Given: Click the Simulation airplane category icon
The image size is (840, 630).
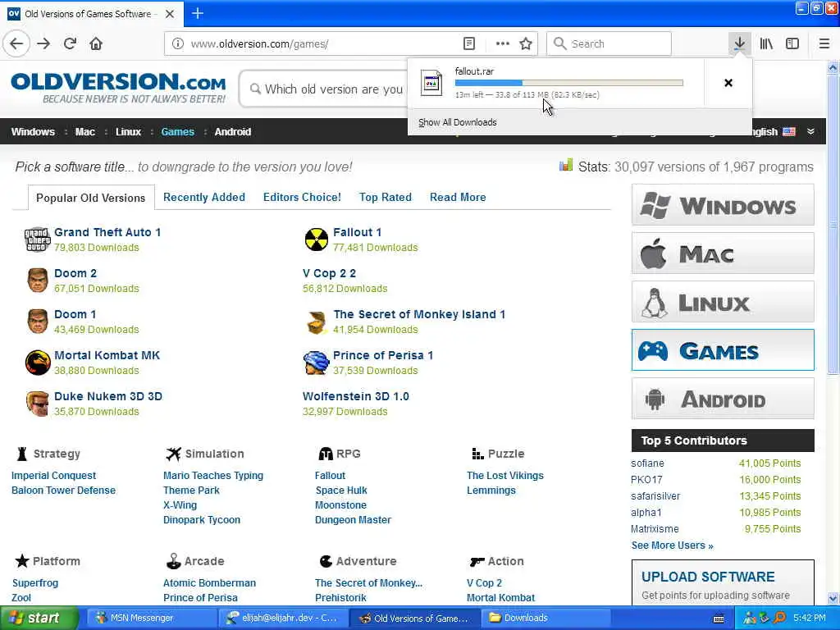Looking at the screenshot, I should coord(173,454).
